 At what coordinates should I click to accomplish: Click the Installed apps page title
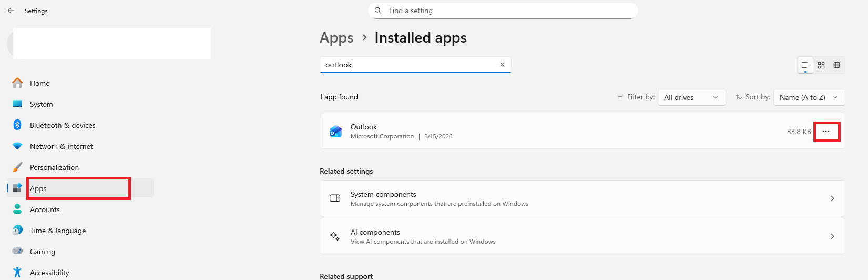[421, 38]
